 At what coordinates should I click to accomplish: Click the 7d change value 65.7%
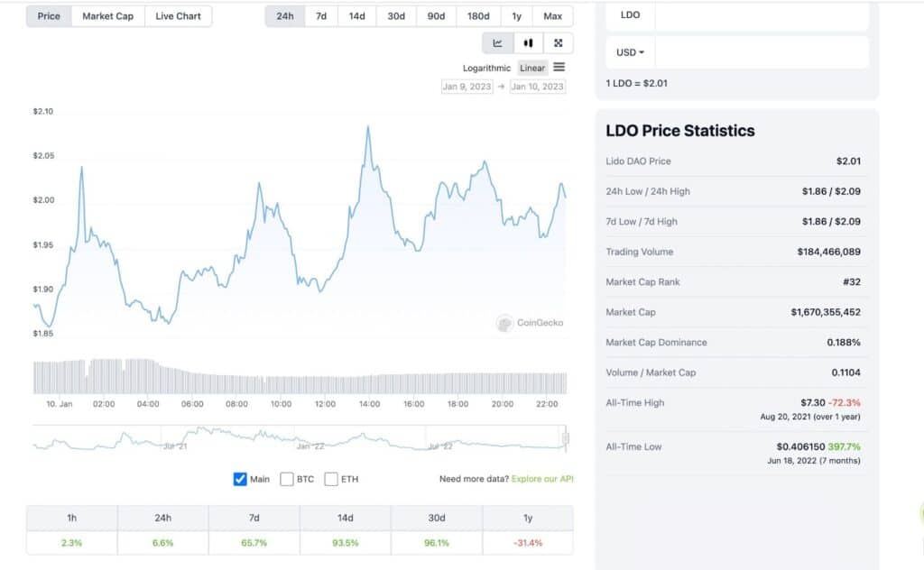point(254,542)
